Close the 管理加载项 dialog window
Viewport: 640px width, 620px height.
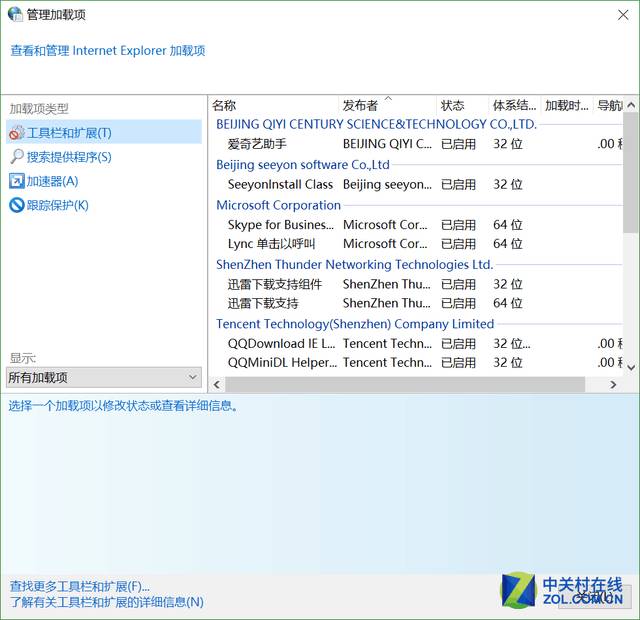[x=623, y=15]
